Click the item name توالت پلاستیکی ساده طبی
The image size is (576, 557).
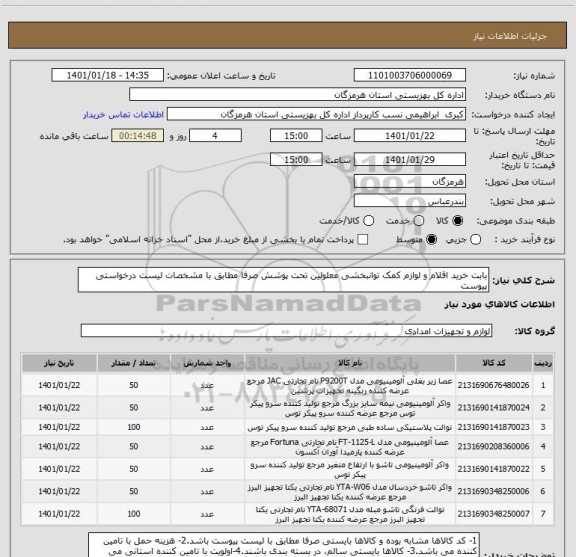(x=350, y=427)
